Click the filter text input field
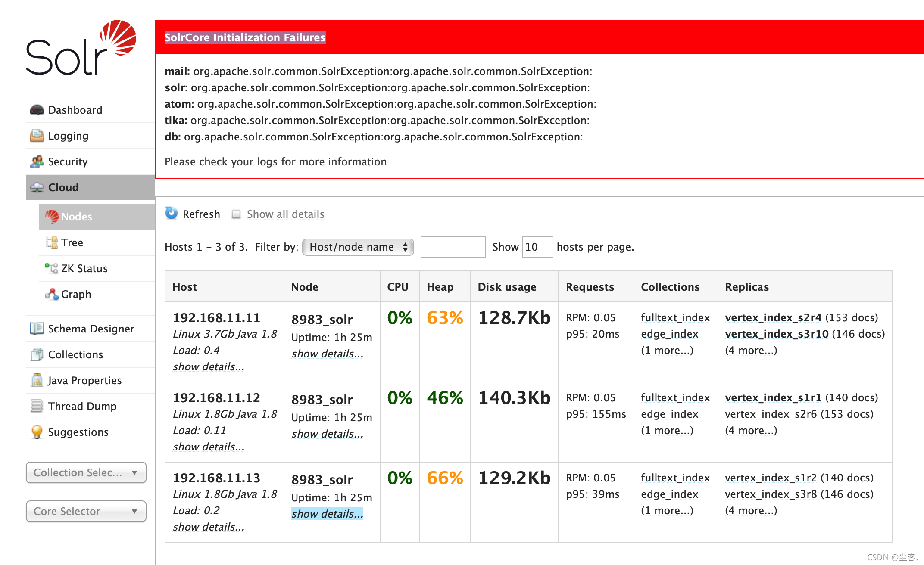 453,247
